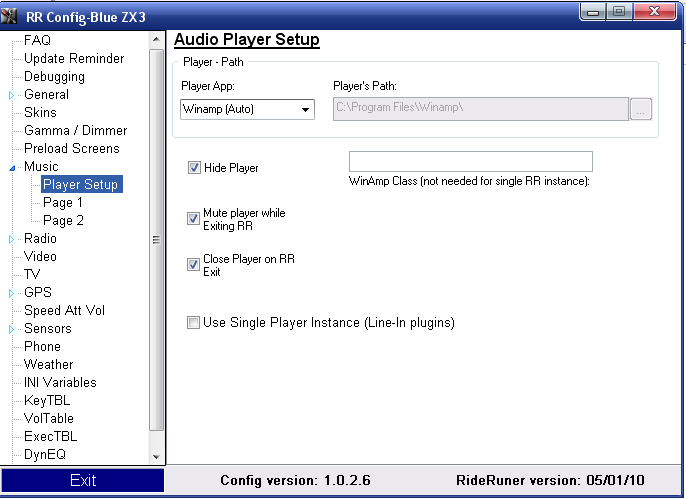Toggle the Hide Player checkbox
The width and height of the screenshot is (686, 498).
[194, 168]
